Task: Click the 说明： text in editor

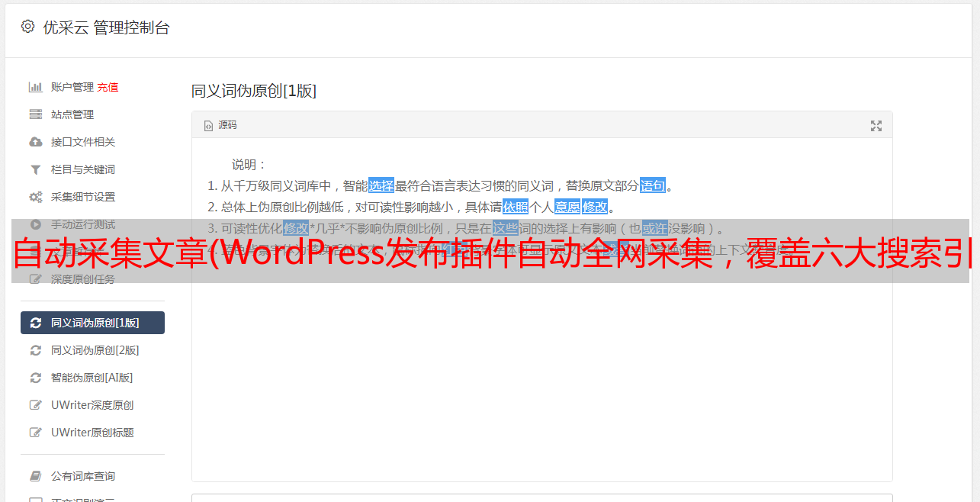Action: [x=249, y=164]
